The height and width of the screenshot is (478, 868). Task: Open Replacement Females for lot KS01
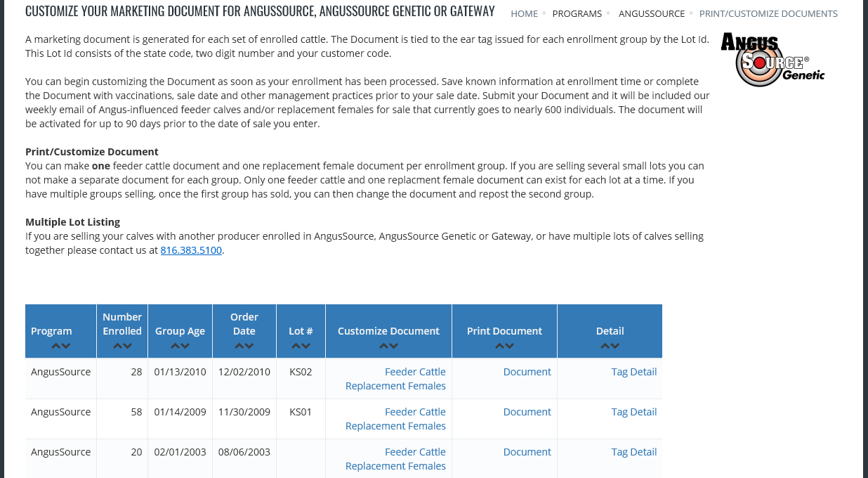(395, 426)
